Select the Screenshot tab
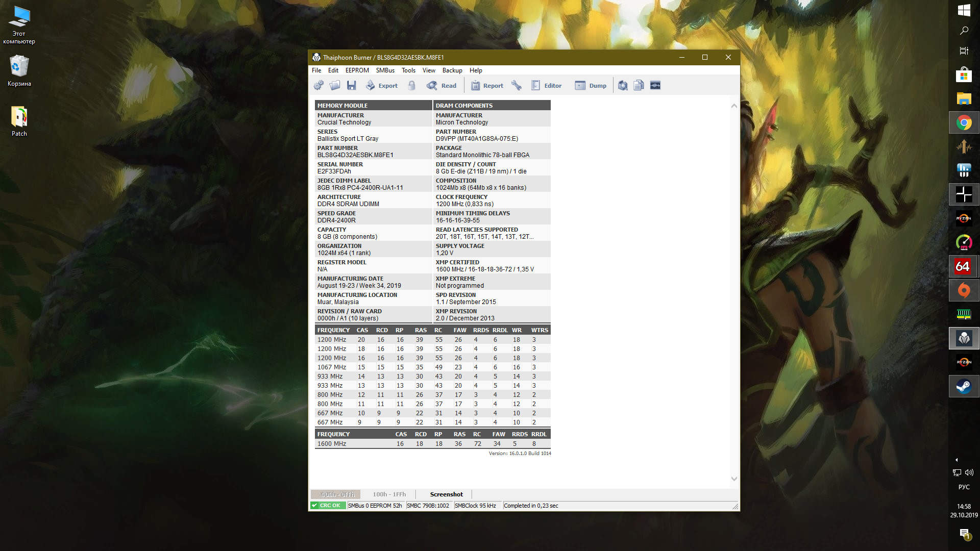980x551 pixels. tap(446, 494)
